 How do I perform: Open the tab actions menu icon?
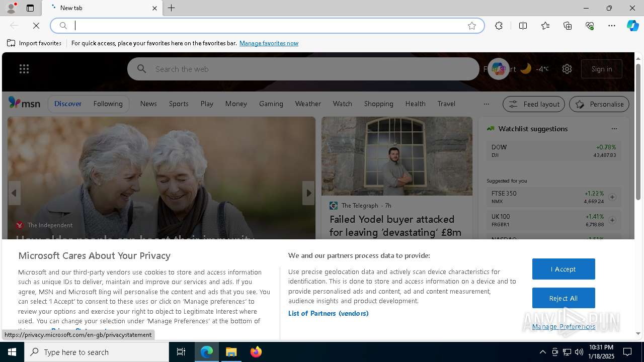[x=30, y=8]
